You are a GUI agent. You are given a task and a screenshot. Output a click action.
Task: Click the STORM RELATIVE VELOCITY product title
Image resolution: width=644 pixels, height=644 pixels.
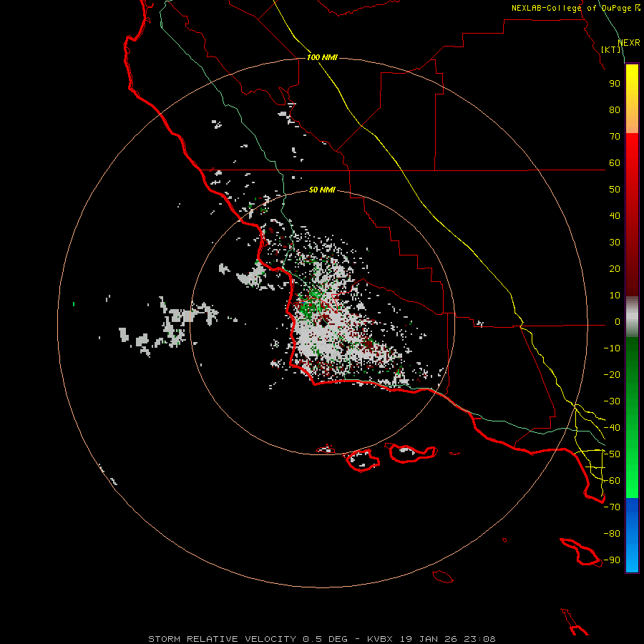pyautogui.click(x=222, y=639)
